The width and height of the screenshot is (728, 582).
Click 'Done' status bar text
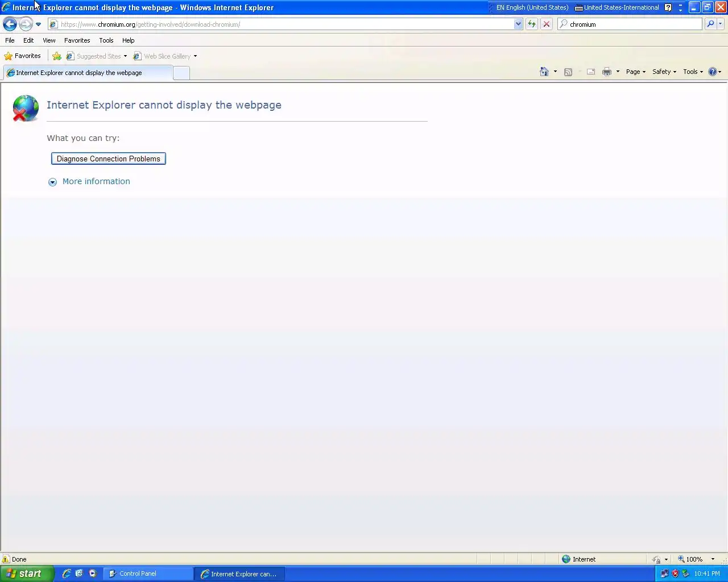(x=19, y=559)
